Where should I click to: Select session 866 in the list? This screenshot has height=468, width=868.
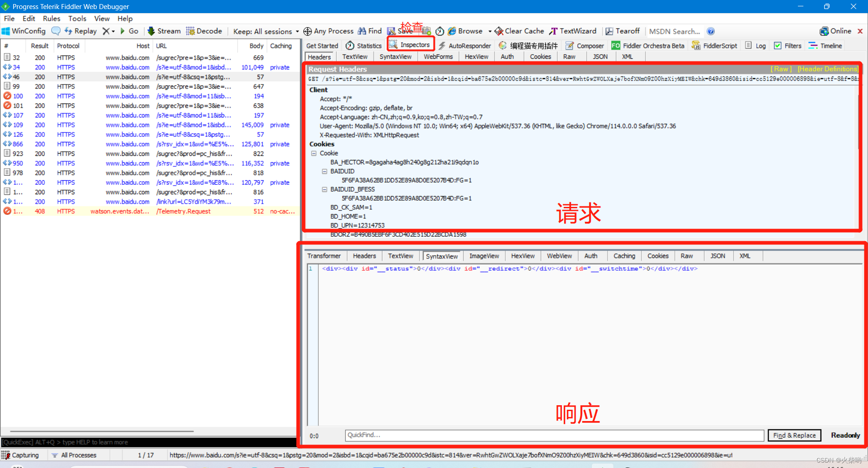coord(149,144)
